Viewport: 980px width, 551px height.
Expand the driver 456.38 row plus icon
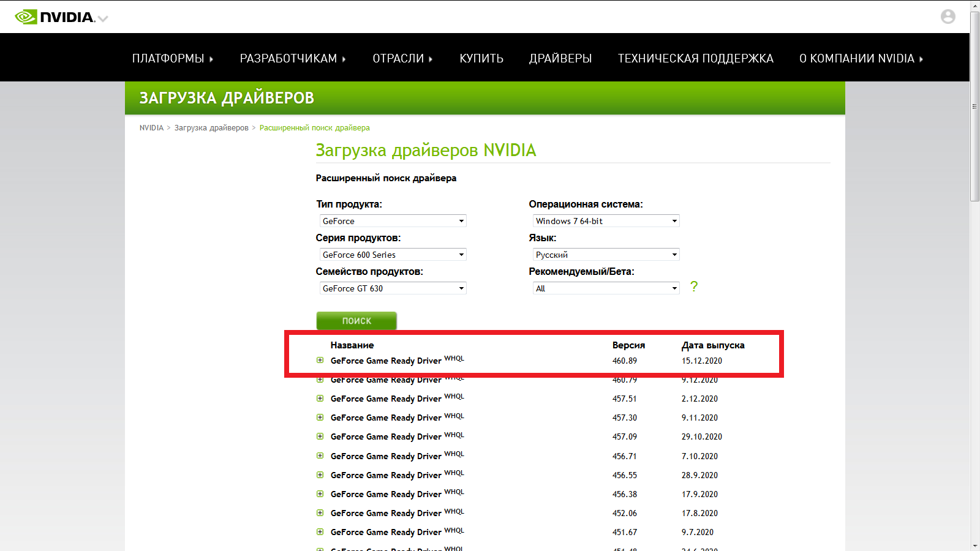point(320,493)
